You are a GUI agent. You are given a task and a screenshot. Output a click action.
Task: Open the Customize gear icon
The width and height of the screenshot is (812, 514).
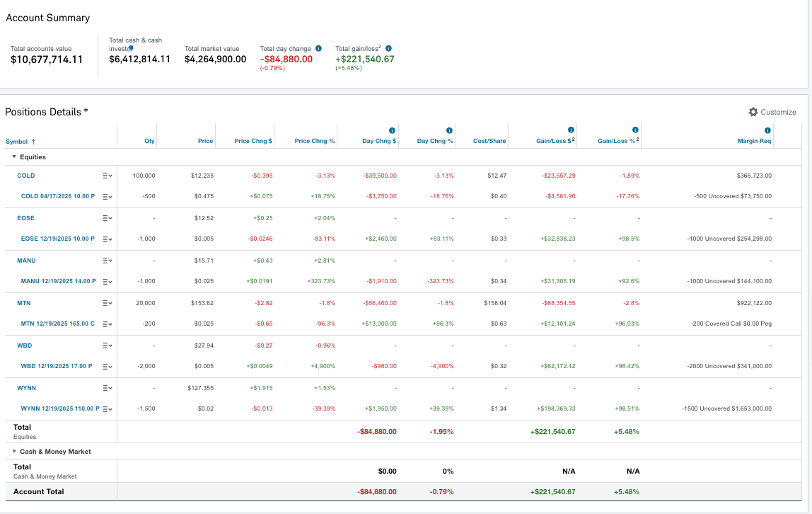point(753,112)
